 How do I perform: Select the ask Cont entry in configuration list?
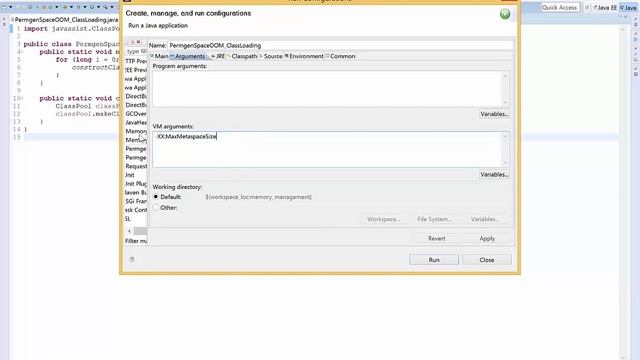136,210
